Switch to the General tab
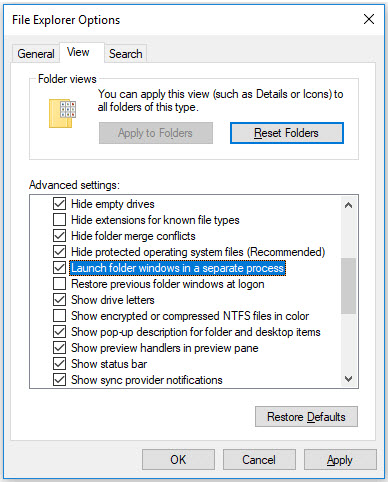Image resolution: width=388 pixels, height=482 pixels. (x=36, y=54)
